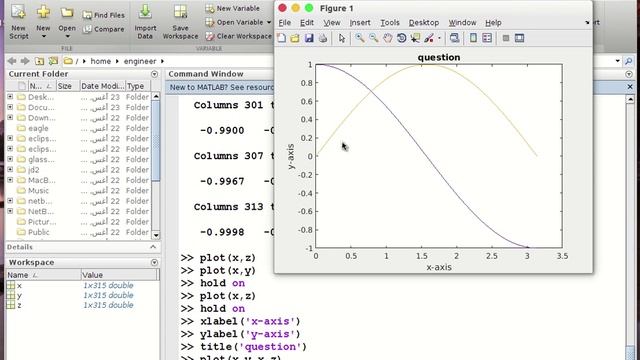Click 'home' in the folder path
Viewport: 640px width, 360px height.
pos(100,61)
